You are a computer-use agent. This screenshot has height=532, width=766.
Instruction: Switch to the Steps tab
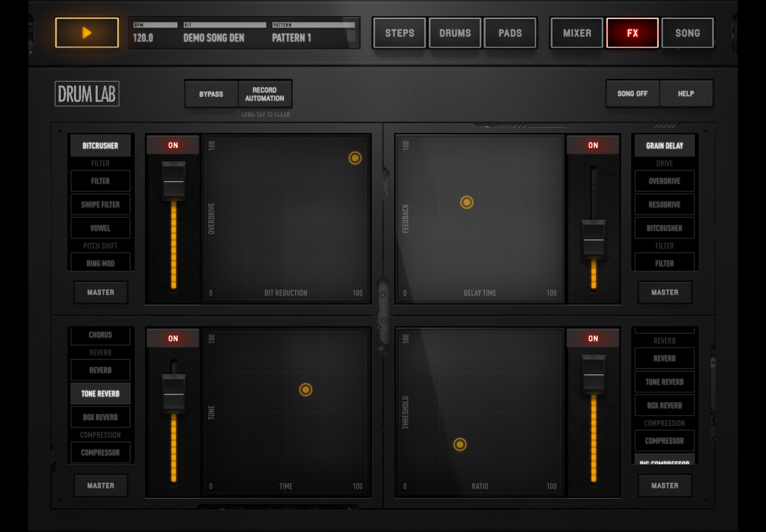point(400,33)
